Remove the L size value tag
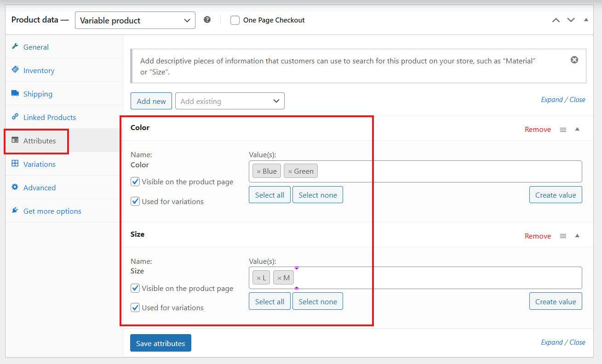 pos(258,278)
